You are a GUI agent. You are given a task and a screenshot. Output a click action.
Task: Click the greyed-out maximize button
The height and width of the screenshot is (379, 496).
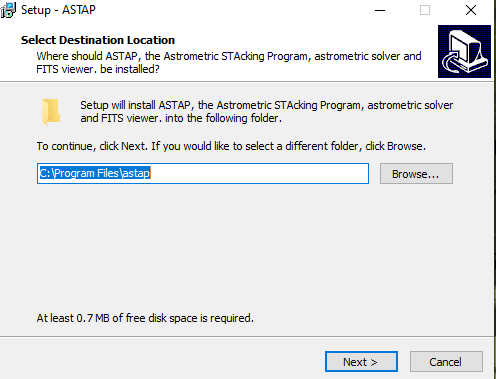click(x=425, y=10)
